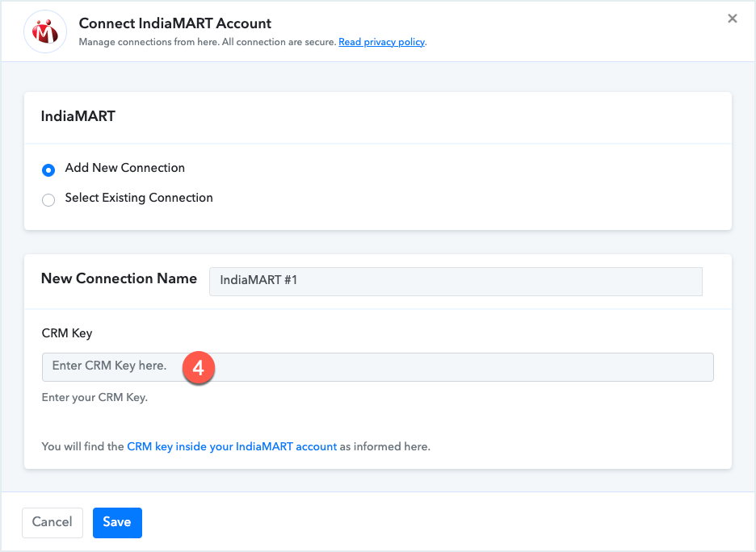Image resolution: width=756 pixels, height=552 pixels.
Task: Click the New Connection Name label
Action: click(119, 278)
